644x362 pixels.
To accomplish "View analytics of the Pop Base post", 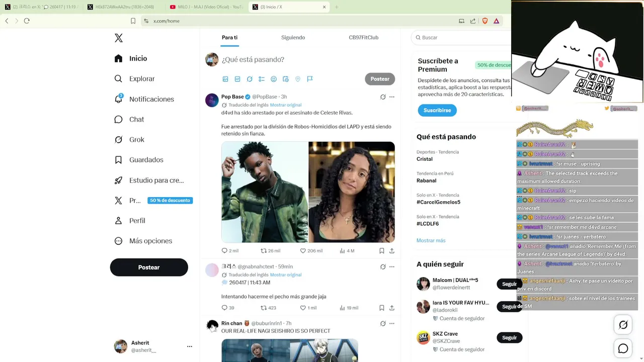I will (347, 251).
